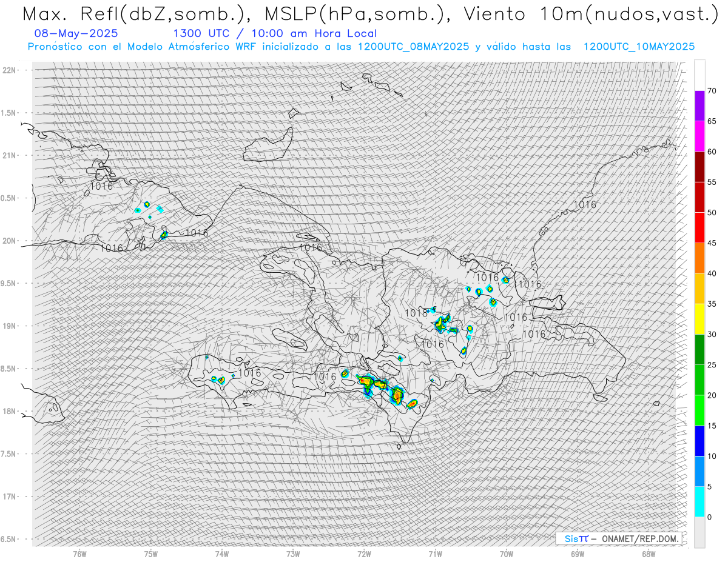Click the '22N' latitude axis label
The image size is (728, 562).
(8, 70)
